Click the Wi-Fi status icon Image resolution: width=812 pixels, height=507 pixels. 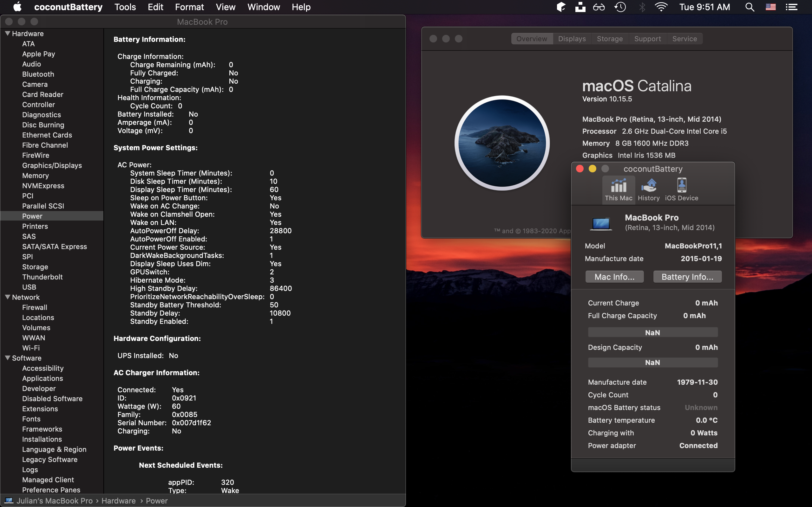(x=661, y=7)
